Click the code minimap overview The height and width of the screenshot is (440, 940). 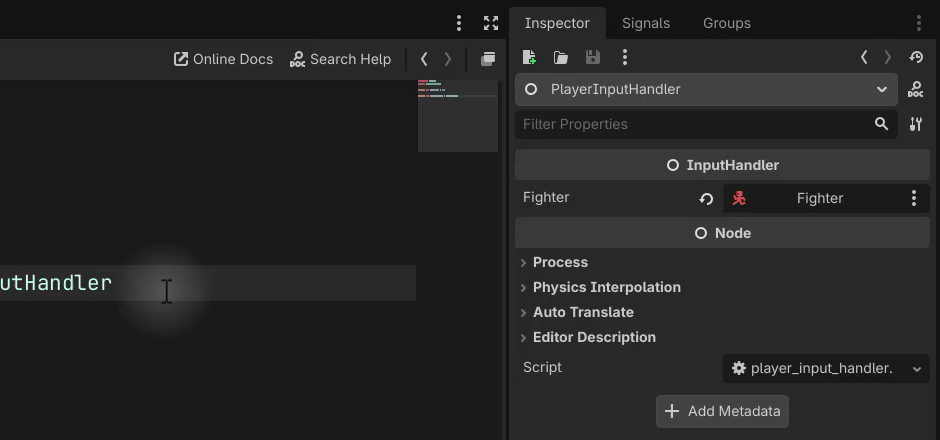[x=458, y=116]
